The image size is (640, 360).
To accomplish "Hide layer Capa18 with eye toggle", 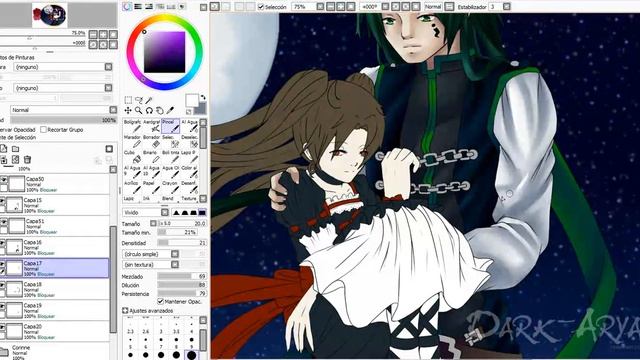I will pos(3,285).
